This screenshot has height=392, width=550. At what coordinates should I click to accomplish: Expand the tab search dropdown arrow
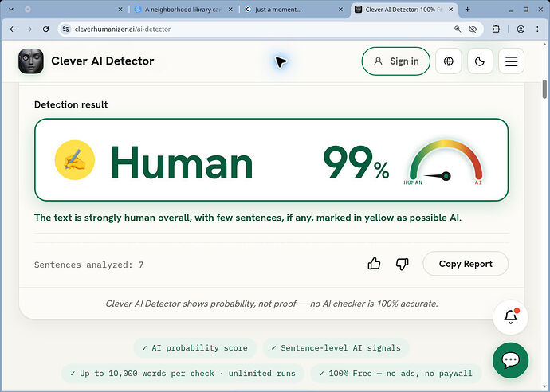pos(11,10)
